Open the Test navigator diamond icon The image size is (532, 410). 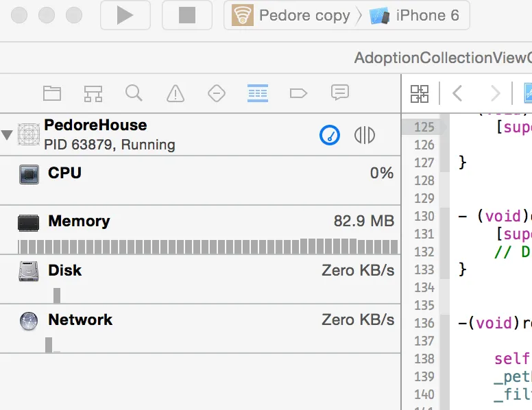tap(217, 93)
